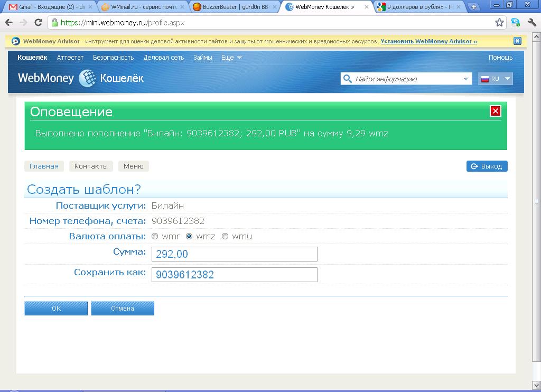The height and width of the screenshot is (392, 541).
Task: Open the Кошелёк menu item
Action: [x=32, y=58]
